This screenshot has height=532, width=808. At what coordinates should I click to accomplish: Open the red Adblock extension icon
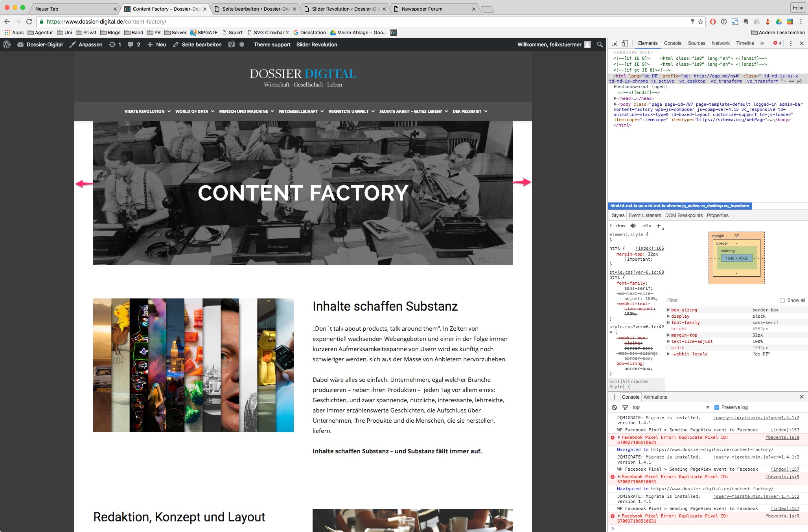pyautogui.click(x=713, y=22)
